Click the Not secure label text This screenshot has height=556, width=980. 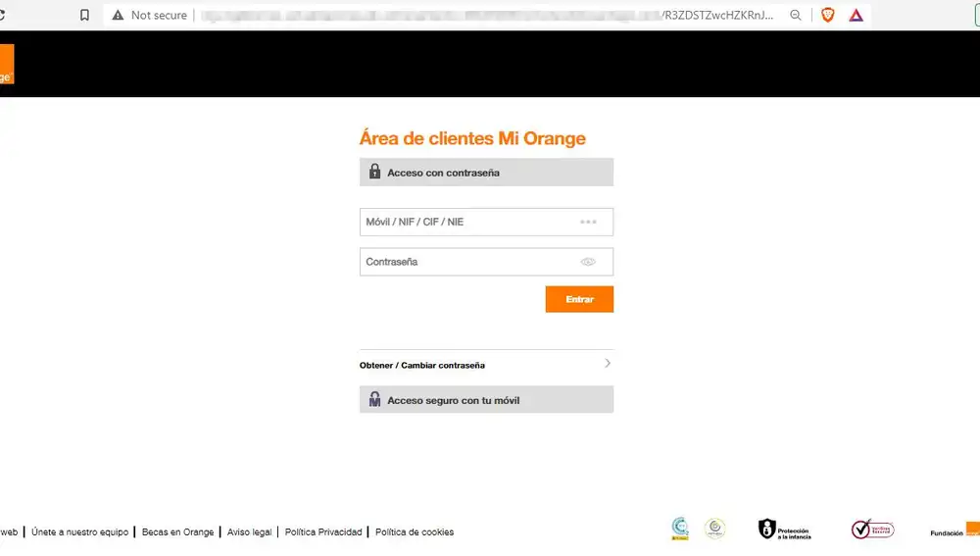tap(159, 15)
